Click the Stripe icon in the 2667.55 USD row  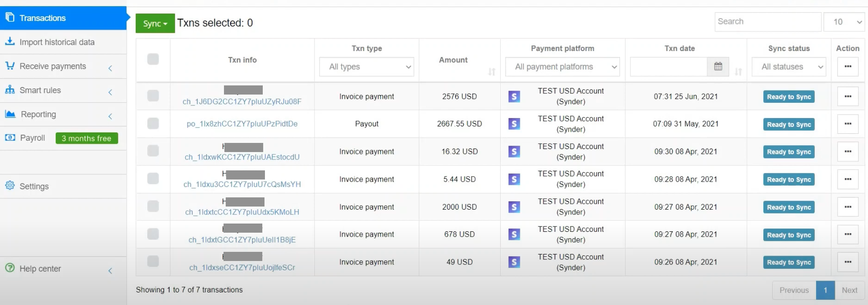(x=514, y=124)
